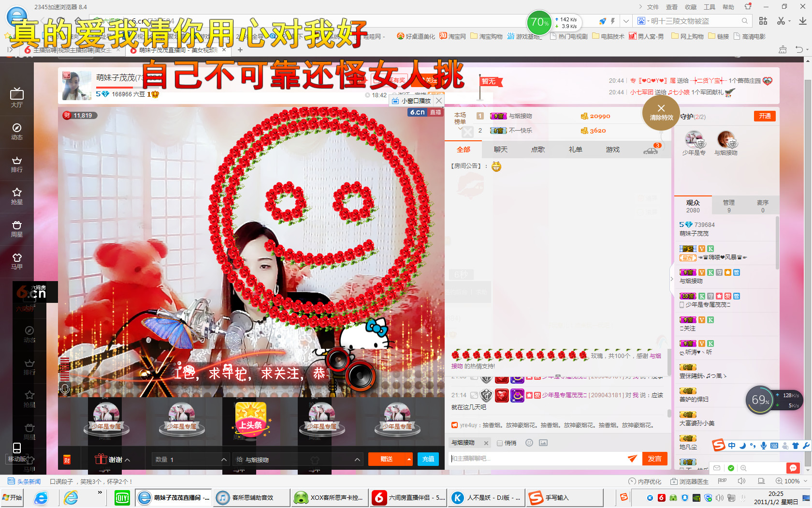Close the 小窗口播放 mini-window popup
The image size is (812, 508).
tap(438, 101)
